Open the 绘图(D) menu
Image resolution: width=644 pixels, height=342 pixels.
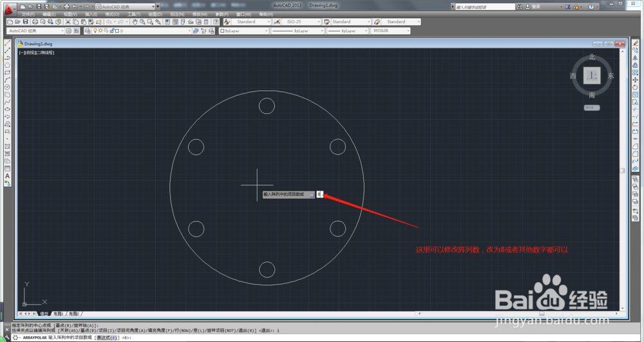[156, 14]
